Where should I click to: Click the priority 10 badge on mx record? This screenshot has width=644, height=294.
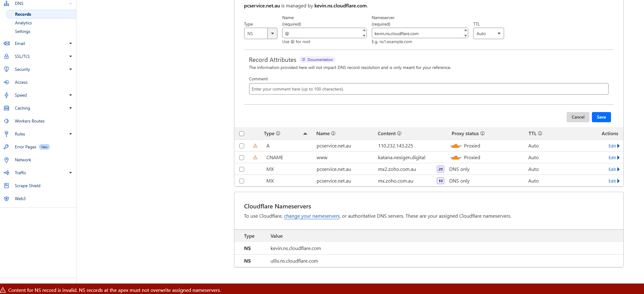pyautogui.click(x=441, y=181)
